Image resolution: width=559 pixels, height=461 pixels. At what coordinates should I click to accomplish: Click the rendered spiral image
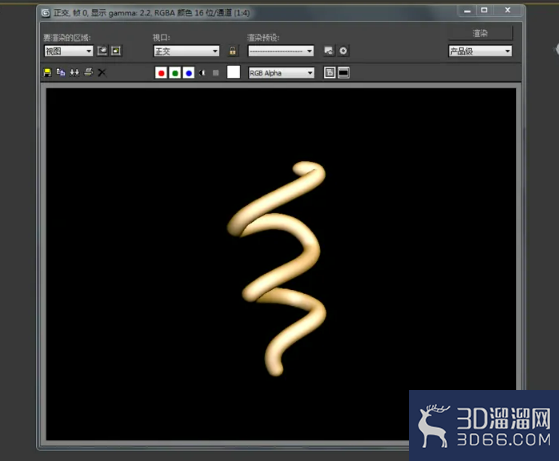pos(277,268)
